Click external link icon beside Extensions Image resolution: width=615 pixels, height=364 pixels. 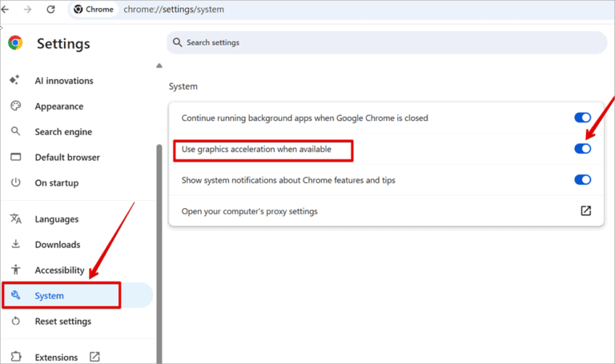(x=94, y=357)
